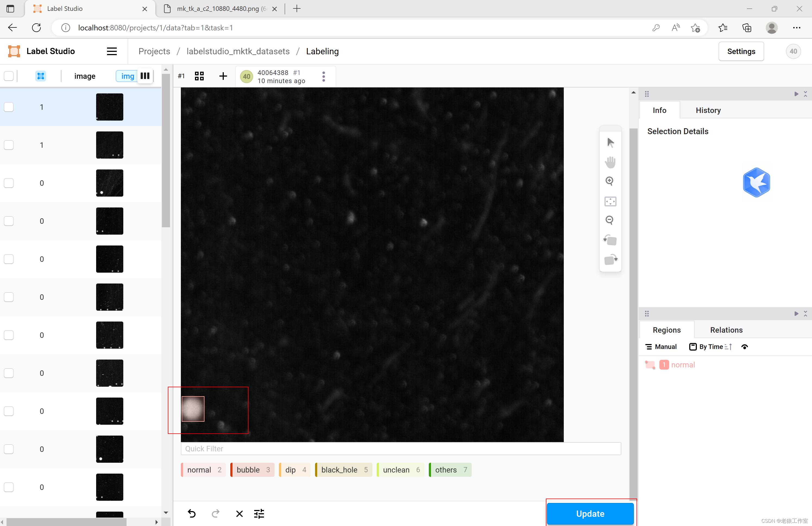This screenshot has height=526, width=812.
Task: Open the Manual grouping dropdown
Action: tap(661, 347)
